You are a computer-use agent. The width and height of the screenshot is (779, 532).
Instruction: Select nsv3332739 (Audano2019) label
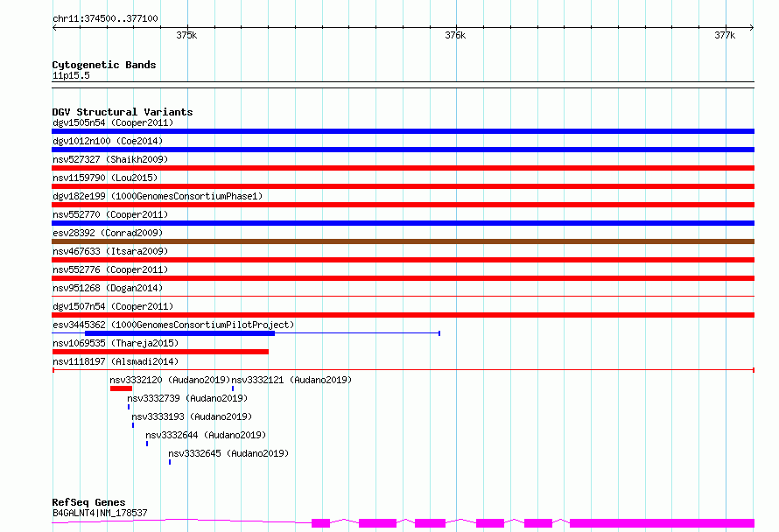[187, 398]
